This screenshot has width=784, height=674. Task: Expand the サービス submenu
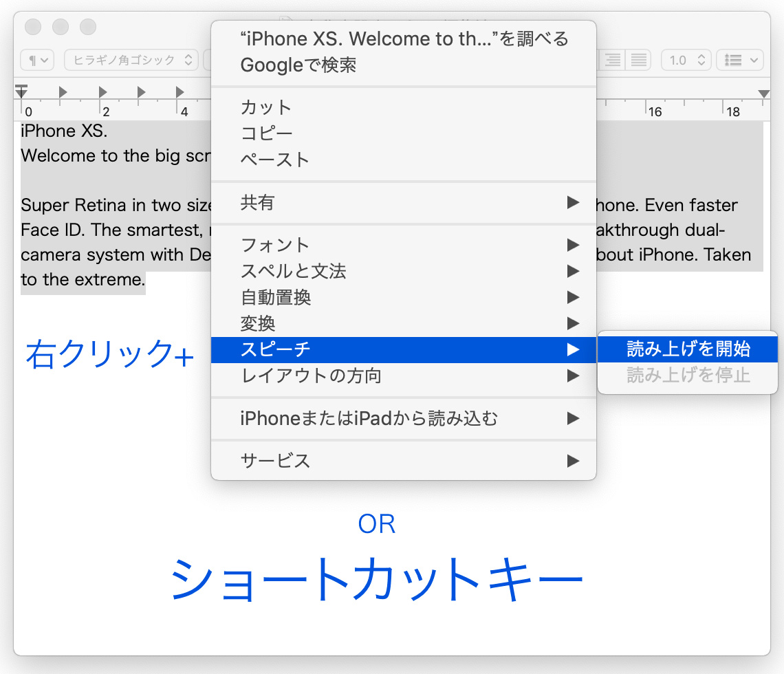pyautogui.click(x=404, y=461)
